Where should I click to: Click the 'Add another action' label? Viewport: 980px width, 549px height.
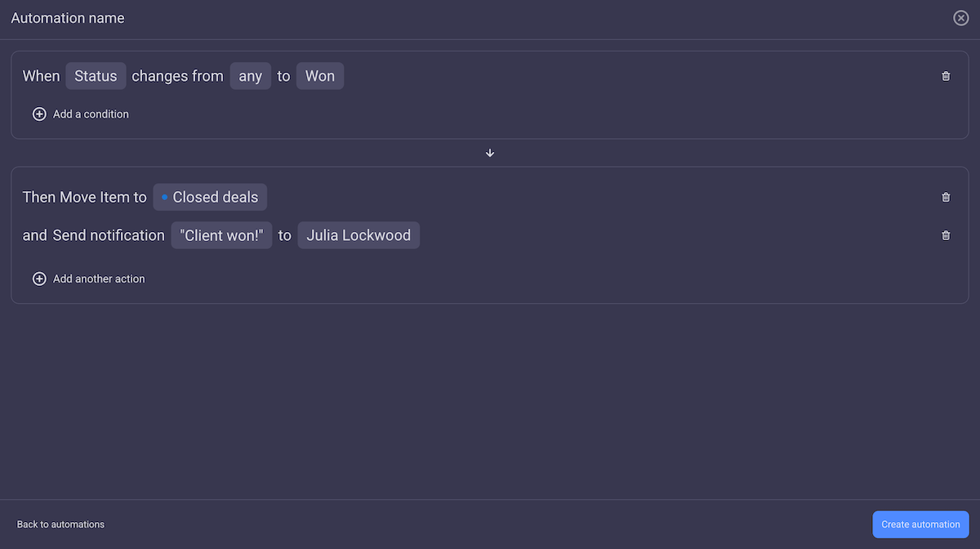99,279
